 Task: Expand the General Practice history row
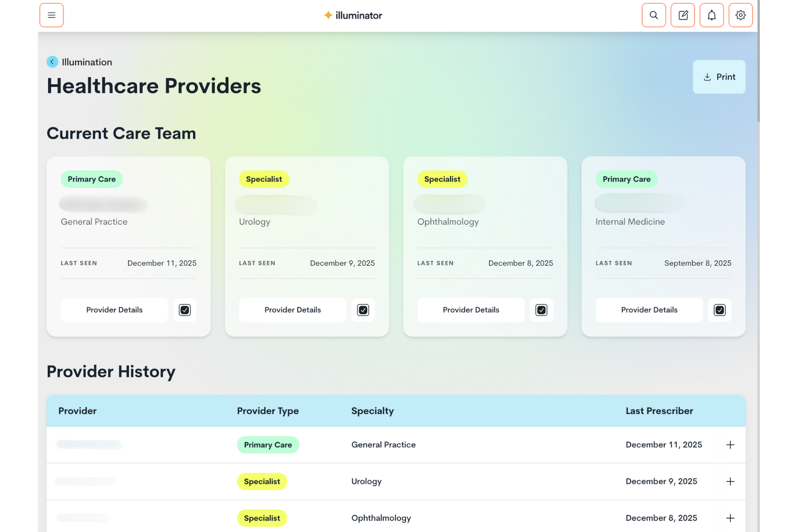[x=730, y=445]
